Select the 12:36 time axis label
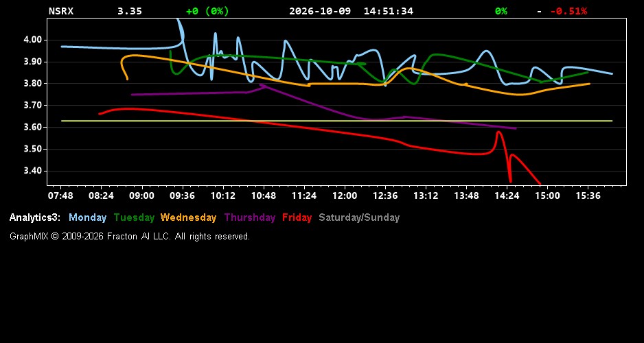The image size is (644, 343). click(x=385, y=196)
